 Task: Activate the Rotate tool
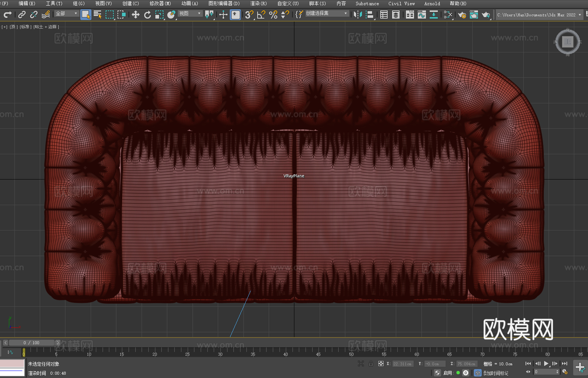(x=148, y=14)
